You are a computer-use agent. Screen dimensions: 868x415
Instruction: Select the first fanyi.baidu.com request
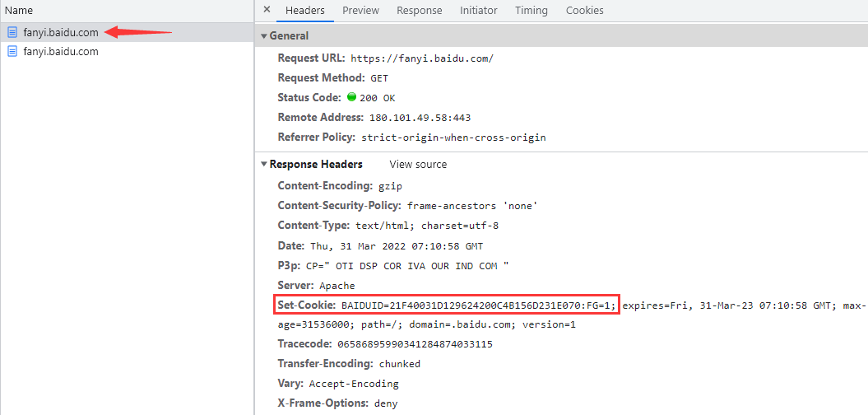click(61, 32)
